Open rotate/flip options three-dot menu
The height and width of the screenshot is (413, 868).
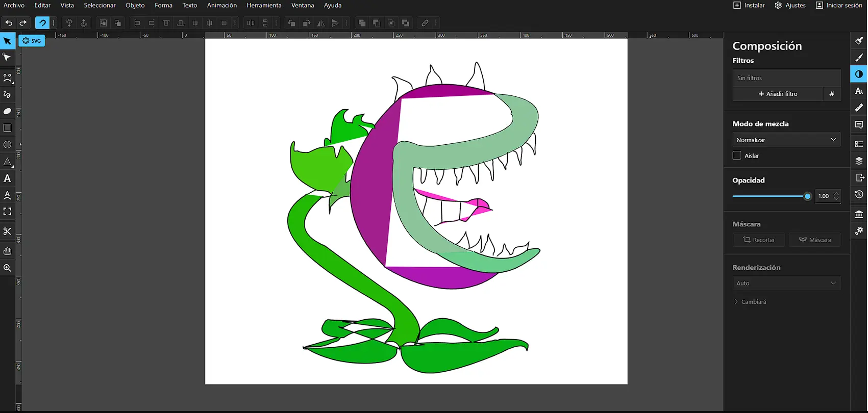[346, 23]
